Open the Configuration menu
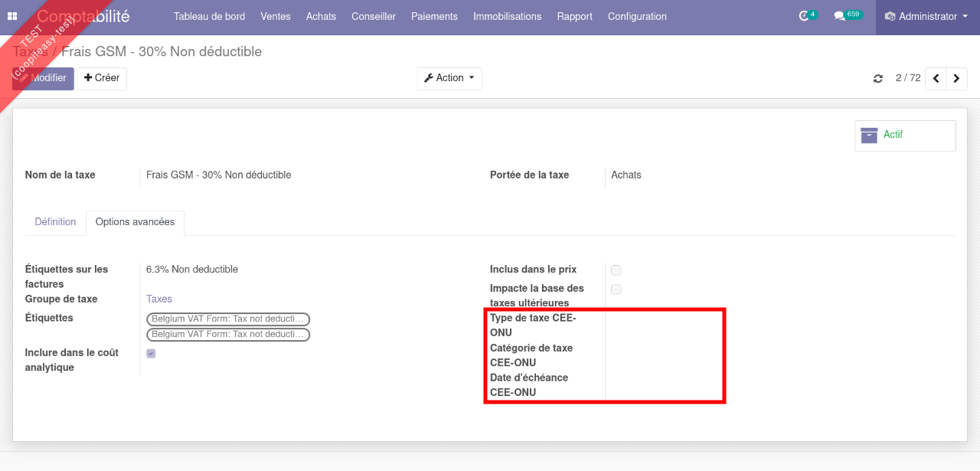The image size is (980, 471). pyautogui.click(x=637, y=16)
